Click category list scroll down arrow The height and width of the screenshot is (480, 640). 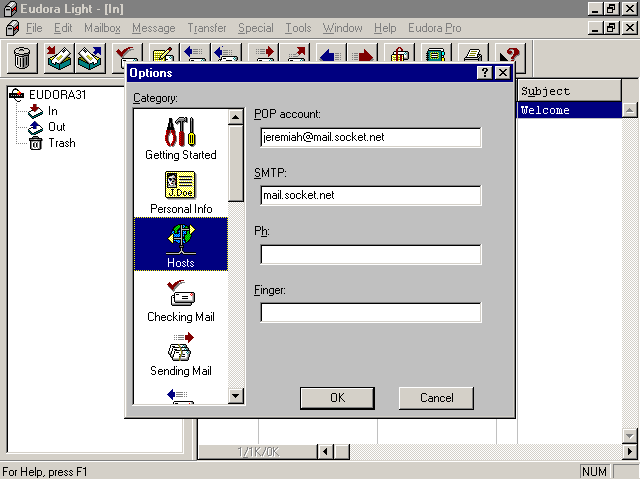tap(236, 396)
